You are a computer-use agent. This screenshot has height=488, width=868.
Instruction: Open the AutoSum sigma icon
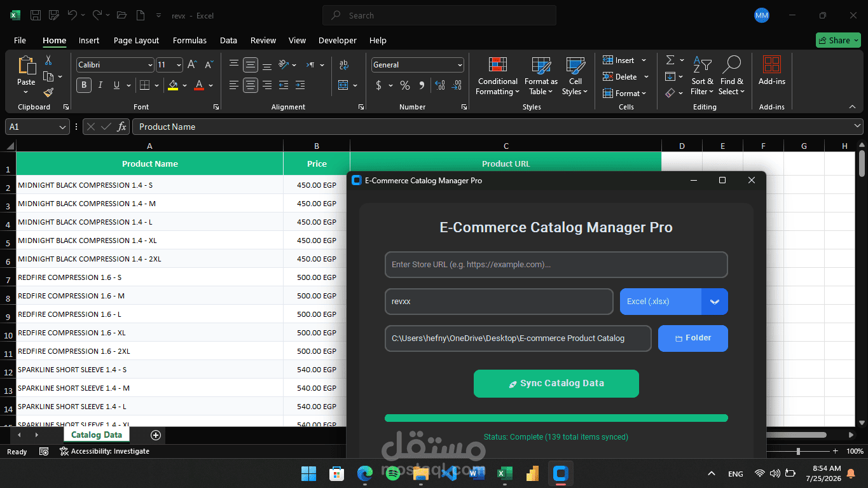click(670, 60)
